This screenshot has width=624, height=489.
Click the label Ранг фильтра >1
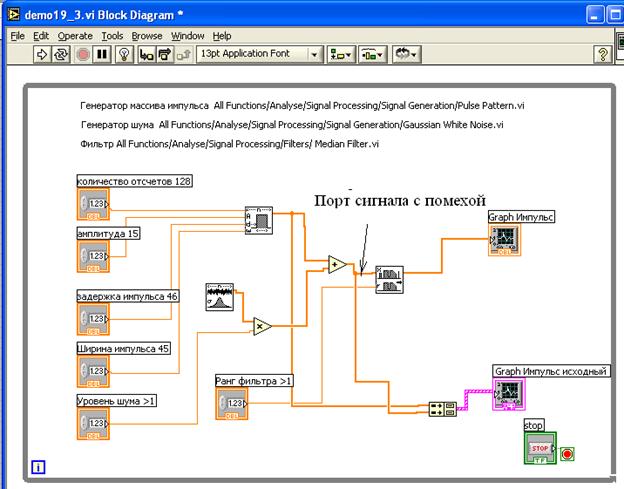[x=254, y=381]
